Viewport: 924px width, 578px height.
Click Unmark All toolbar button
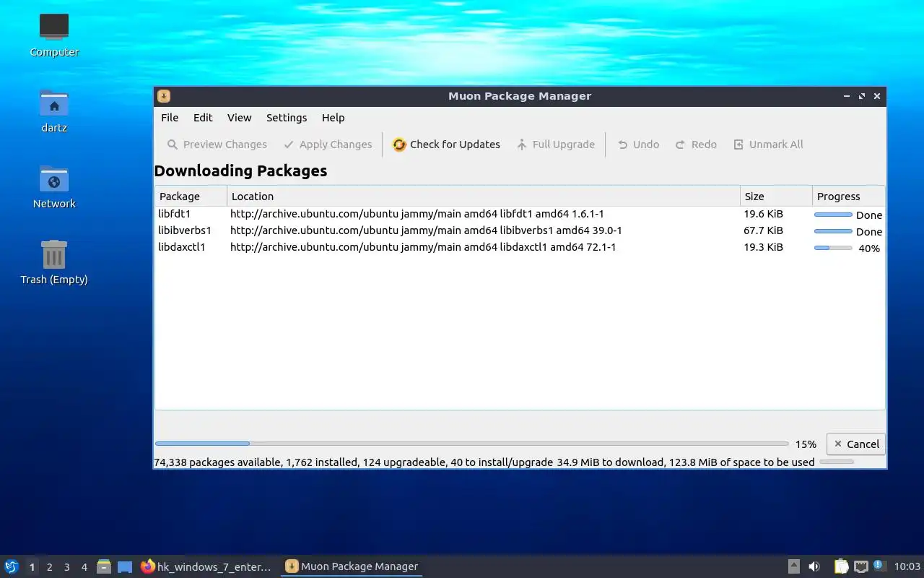(x=768, y=144)
